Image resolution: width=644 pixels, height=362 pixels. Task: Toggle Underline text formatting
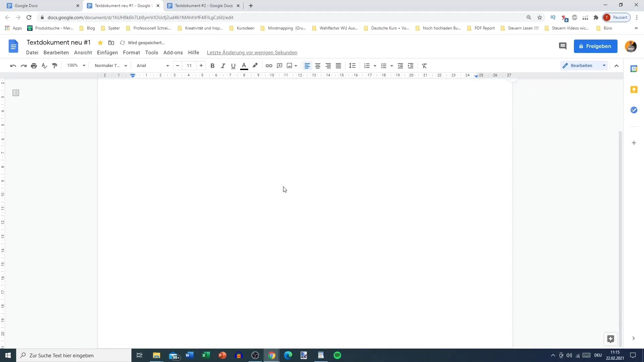[233, 65]
